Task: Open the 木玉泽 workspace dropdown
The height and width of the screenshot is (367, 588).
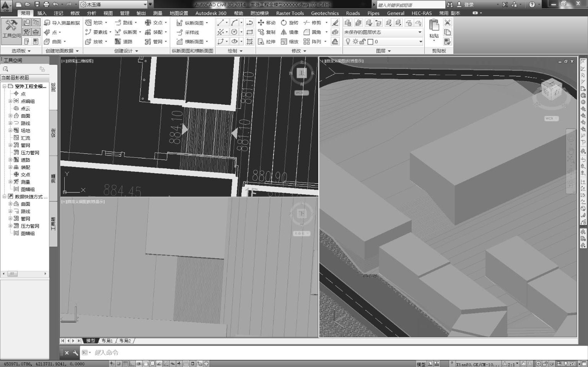Action: pyautogui.click(x=113, y=5)
